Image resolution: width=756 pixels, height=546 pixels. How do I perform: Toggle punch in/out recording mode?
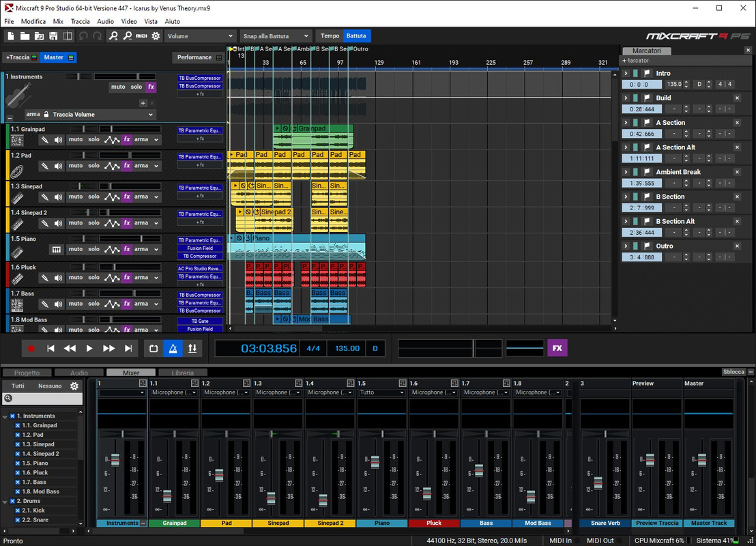point(192,348)
